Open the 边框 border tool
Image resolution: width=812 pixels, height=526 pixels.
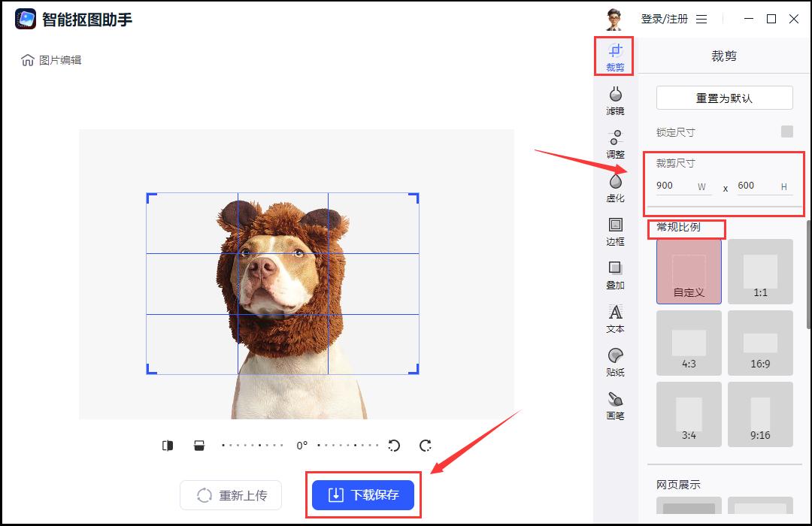pyautogui.click(x=615, y=230)
